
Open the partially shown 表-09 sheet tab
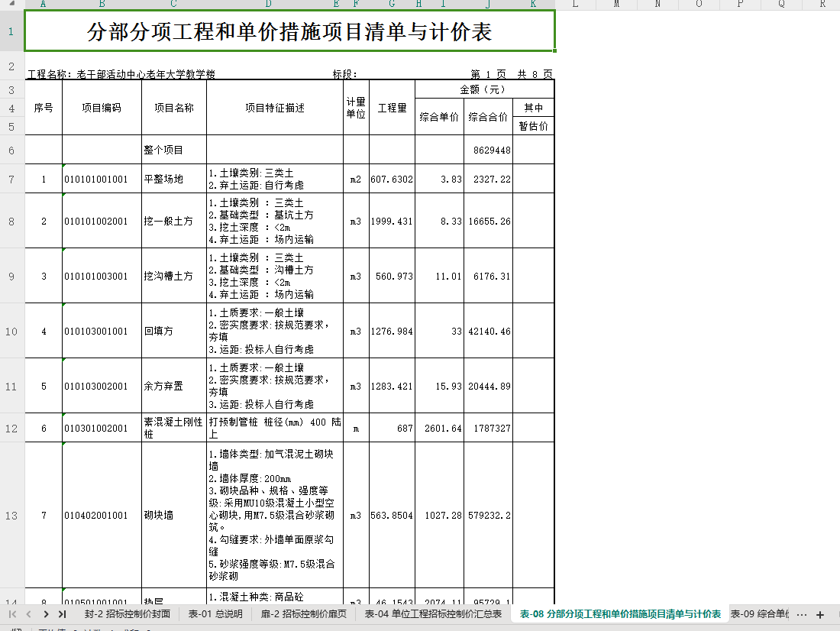click(760, 614)
